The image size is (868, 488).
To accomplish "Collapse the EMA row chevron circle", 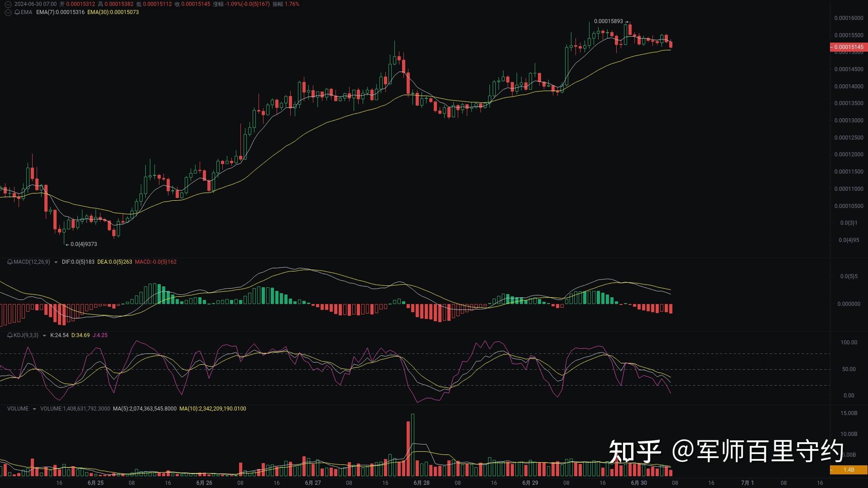I will tap(8, 12).
